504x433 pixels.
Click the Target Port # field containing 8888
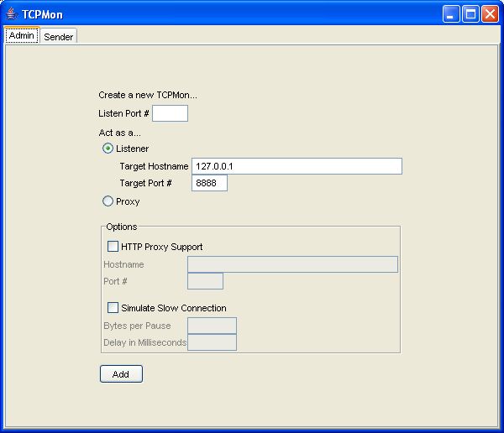click(209, 183)
